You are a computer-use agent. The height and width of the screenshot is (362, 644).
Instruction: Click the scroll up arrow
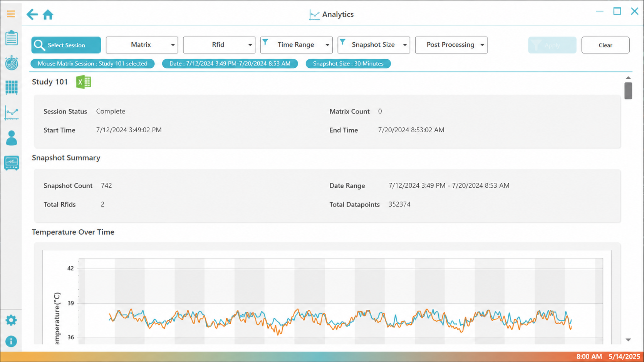628,78
